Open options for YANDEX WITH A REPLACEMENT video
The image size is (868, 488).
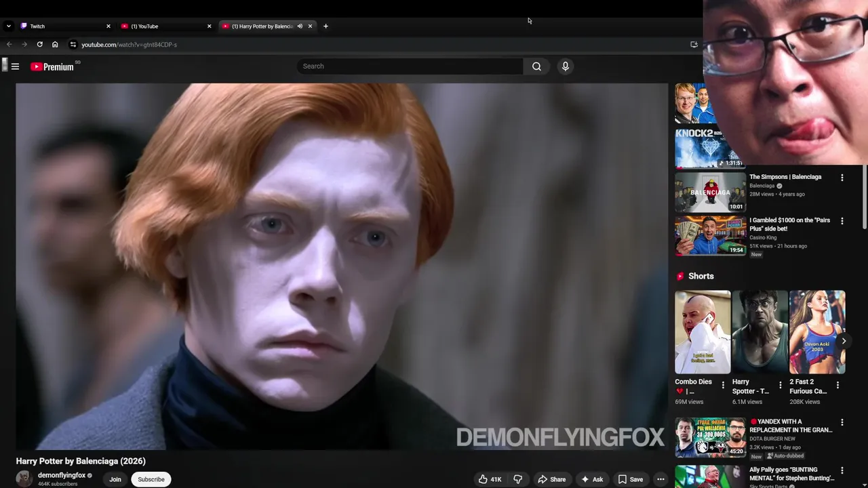click(842, 422)
